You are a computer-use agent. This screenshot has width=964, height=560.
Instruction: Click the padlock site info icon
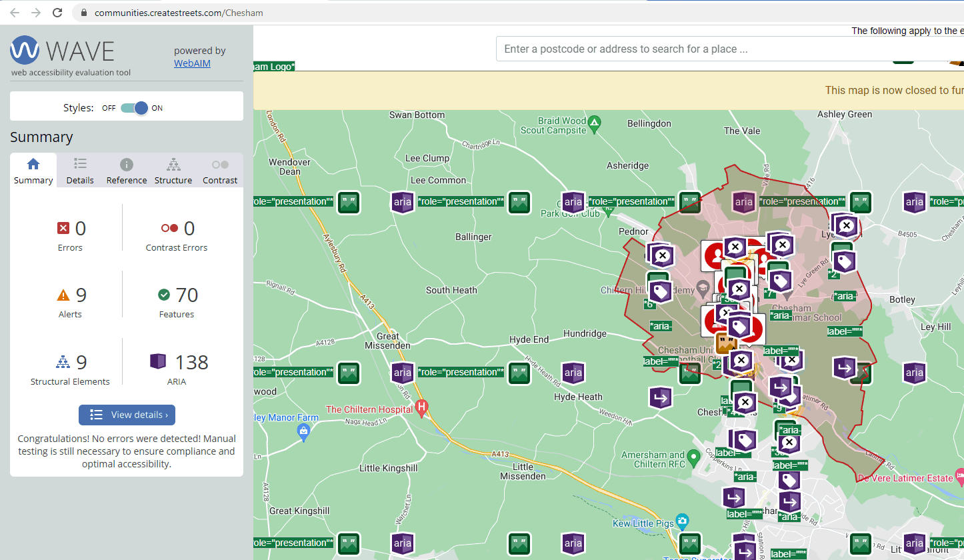[83, 13]
